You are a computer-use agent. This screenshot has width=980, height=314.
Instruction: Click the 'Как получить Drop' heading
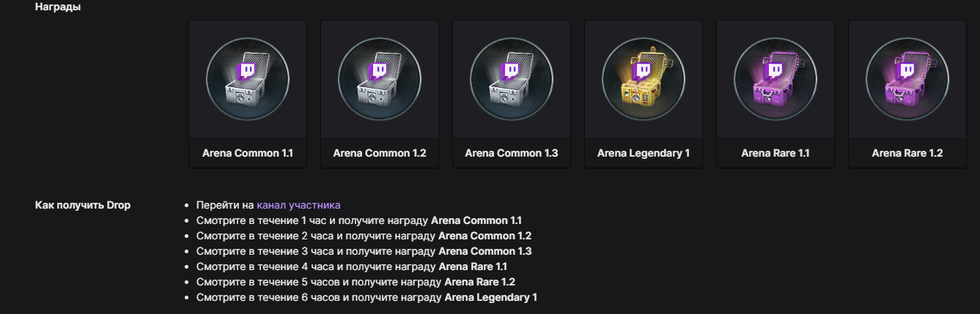[x=83, y=205]
